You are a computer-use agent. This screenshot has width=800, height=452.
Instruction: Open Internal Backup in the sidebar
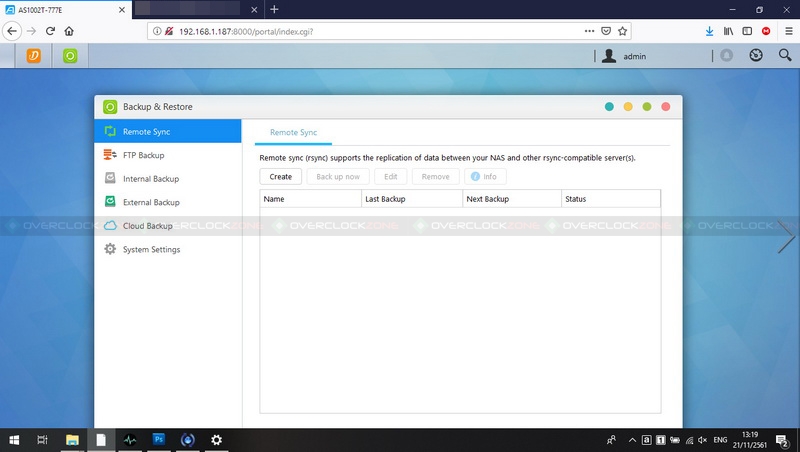[168, 179]
